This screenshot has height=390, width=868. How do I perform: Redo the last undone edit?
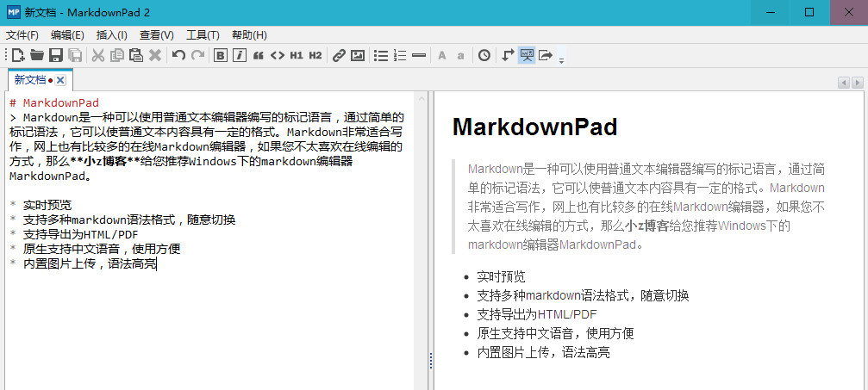tap(197, 55)
